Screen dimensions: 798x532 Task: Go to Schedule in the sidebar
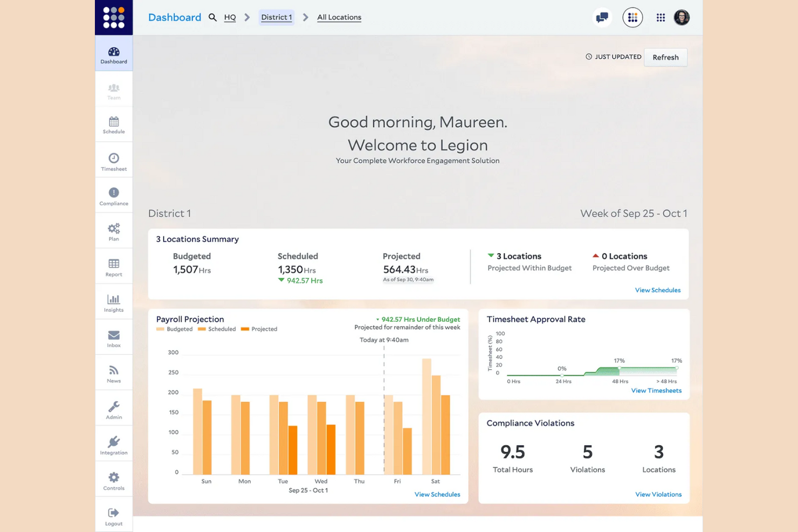[114, 125]
